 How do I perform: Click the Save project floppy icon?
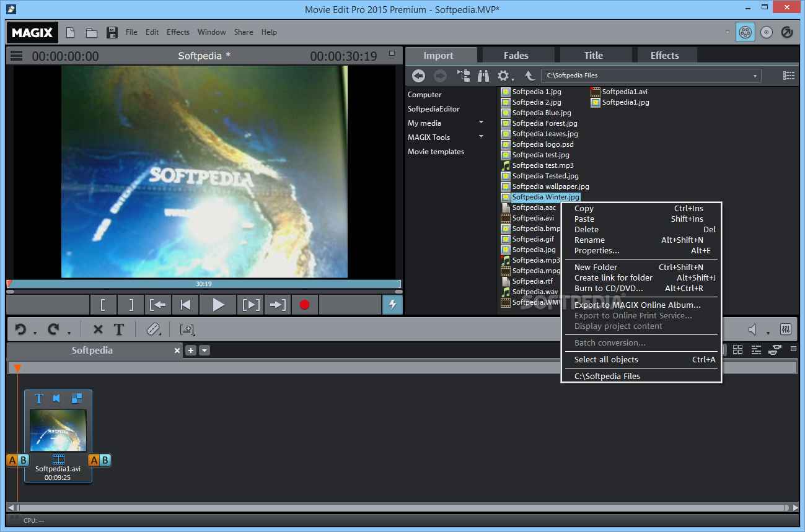pyautogui.click(x=112, y=32)
